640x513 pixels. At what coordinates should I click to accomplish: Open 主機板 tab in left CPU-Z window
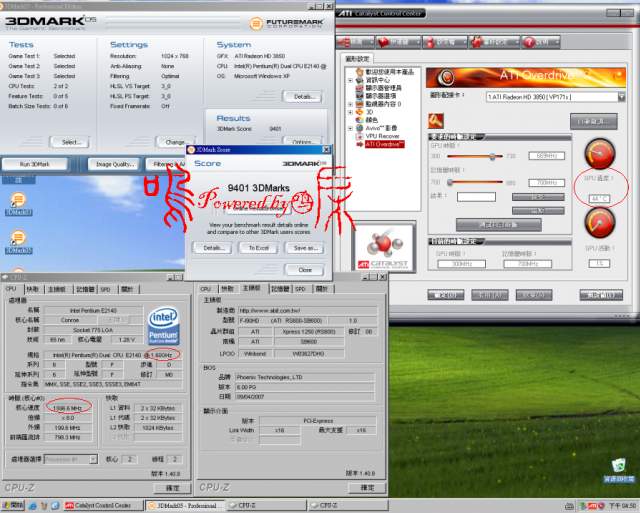pos(57,289)
